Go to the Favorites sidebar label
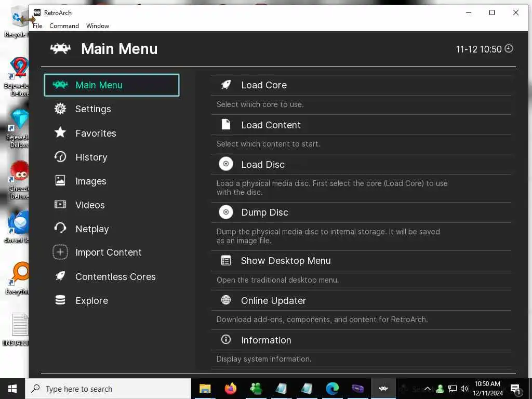The width and height of the screenshot is (532, 399). pos(96,134)
